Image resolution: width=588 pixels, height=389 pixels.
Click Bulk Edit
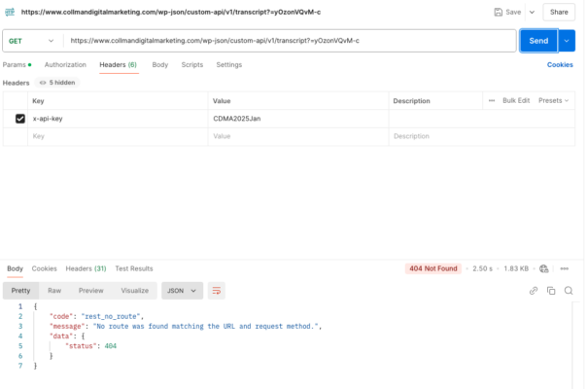[516, 100]
